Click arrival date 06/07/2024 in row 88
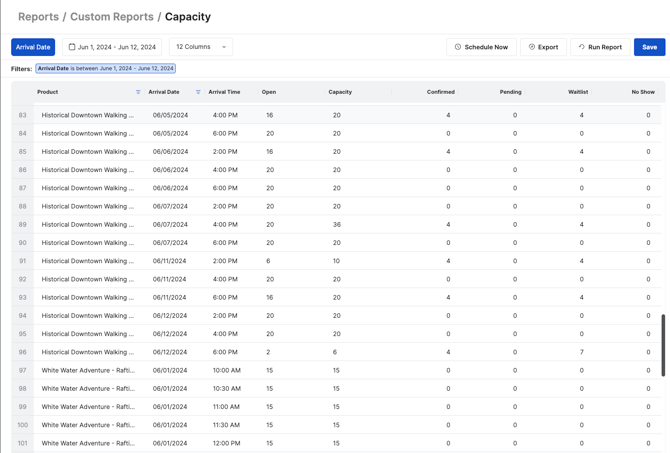The width and height of the screenshot is (670, 453). point(170,206)
